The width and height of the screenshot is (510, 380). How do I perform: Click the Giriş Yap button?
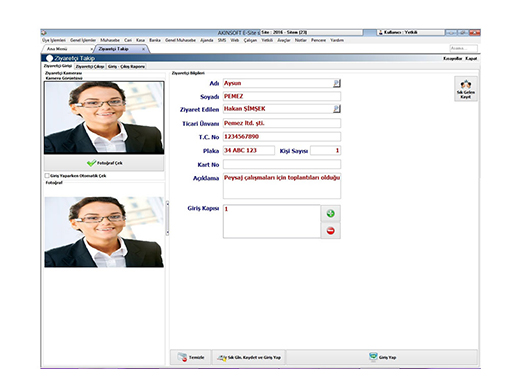click(x=382, y=357)
